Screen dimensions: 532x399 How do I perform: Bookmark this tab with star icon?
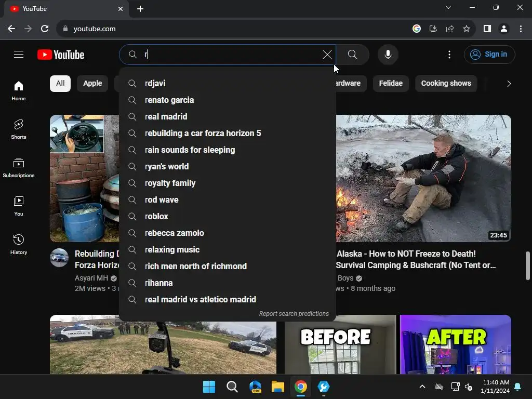tap(467, 29)
